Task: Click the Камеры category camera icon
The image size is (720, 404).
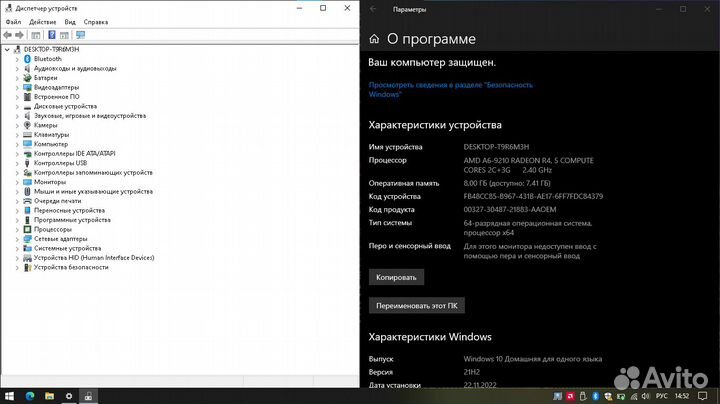Action: pyautogui.click(x=27, y=125)
